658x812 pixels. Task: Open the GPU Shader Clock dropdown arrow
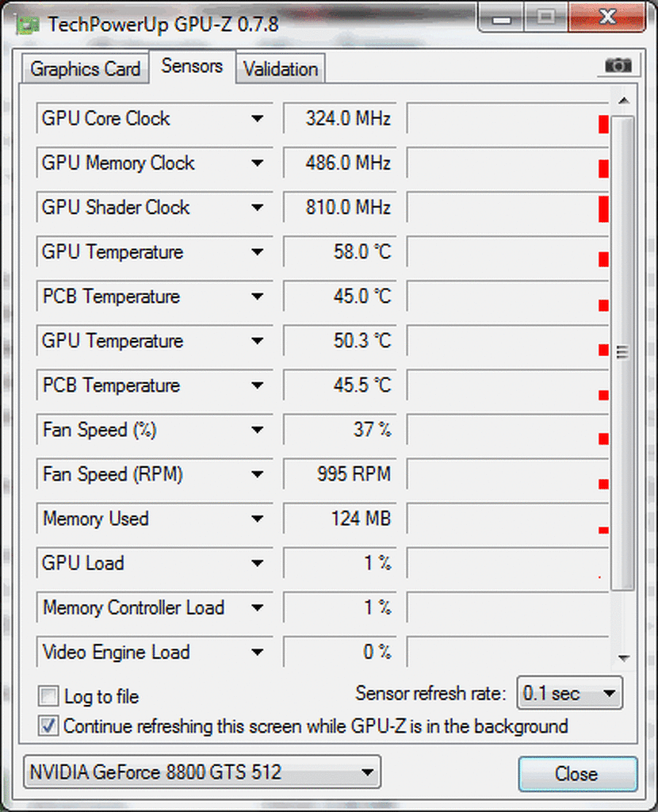pyautogui.click(x=258, y=208)
